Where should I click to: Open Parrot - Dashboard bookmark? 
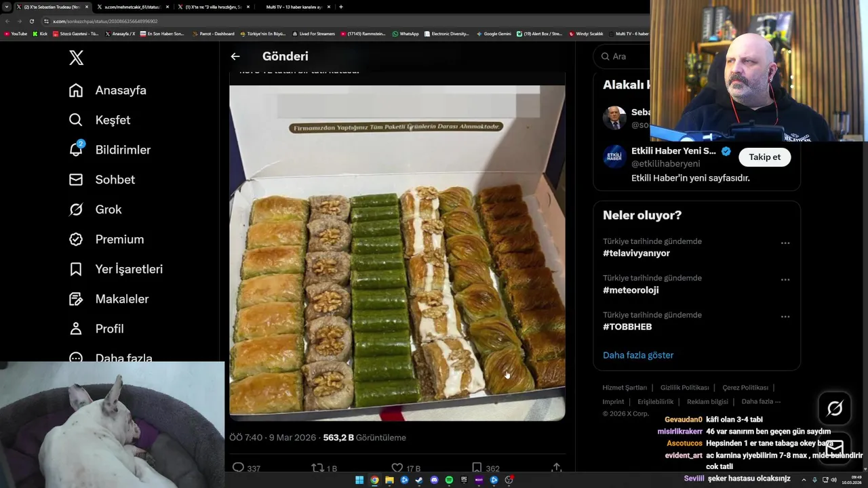[x=214, y=33]
